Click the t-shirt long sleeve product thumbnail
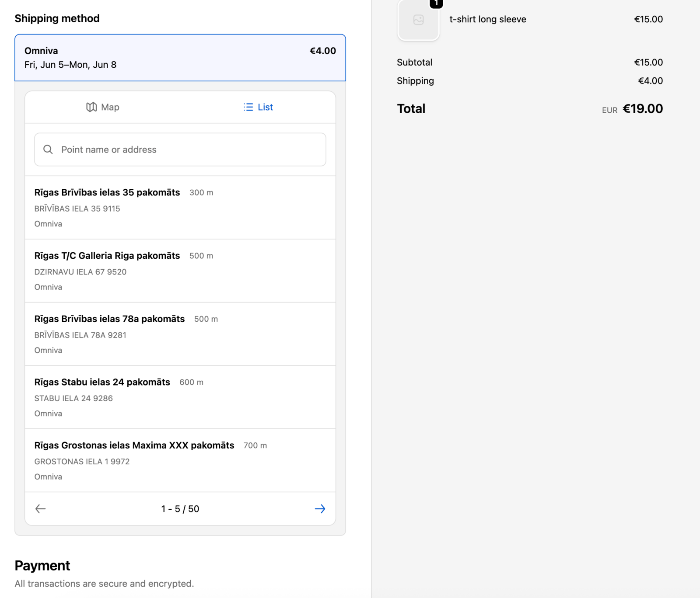700x598 pixels. (418, 20)
